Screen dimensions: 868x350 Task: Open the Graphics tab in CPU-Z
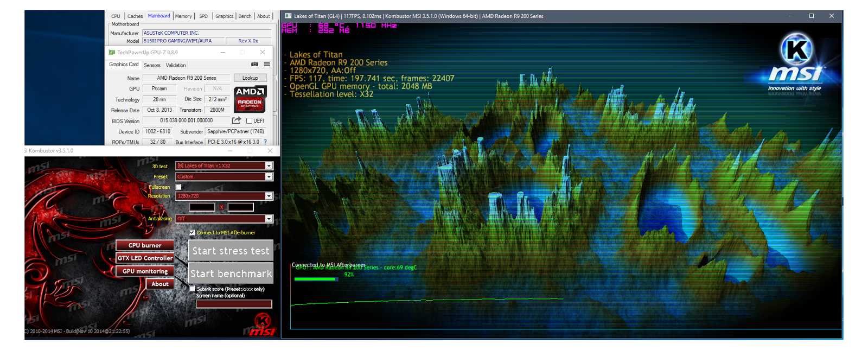click(x=224, y=16)
